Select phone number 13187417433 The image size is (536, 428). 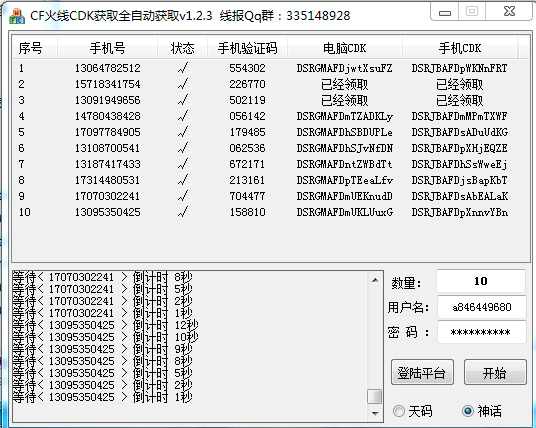[108, 164]
